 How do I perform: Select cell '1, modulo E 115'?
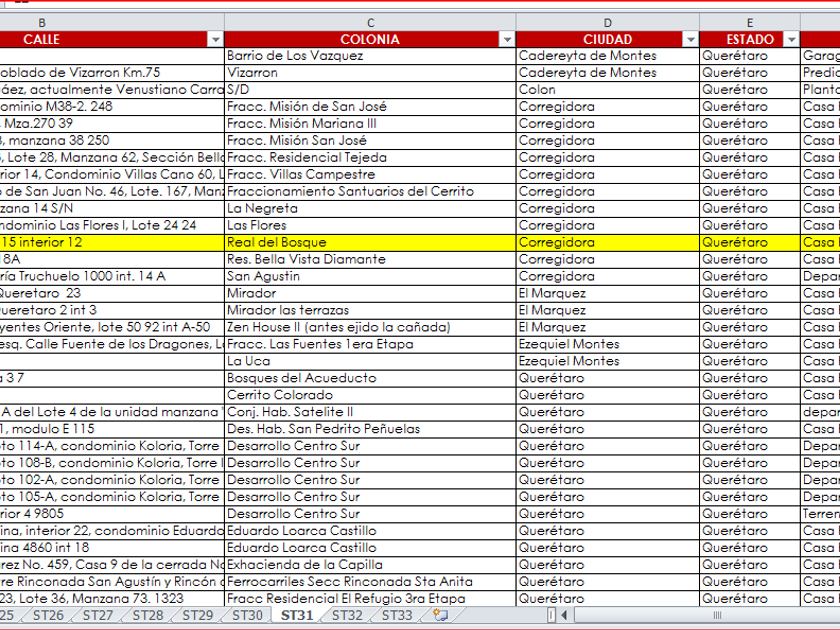tap(111, 429)
